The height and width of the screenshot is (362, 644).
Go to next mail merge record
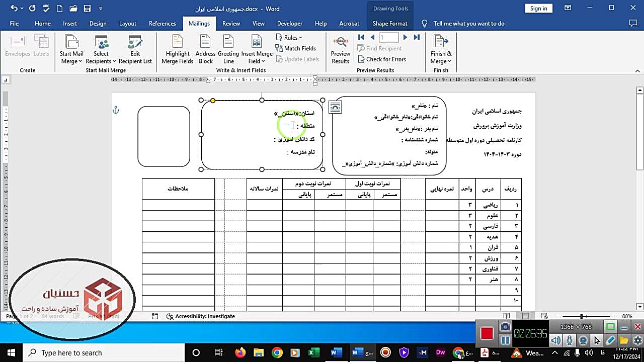click(x=406, y=37)
